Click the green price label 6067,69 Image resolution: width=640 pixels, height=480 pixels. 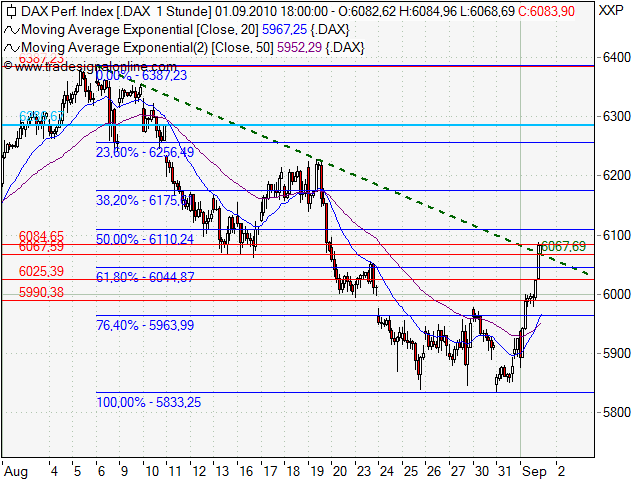coord(563,247)
